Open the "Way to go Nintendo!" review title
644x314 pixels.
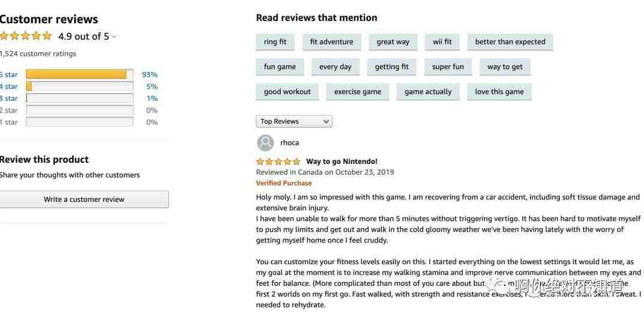342,162
